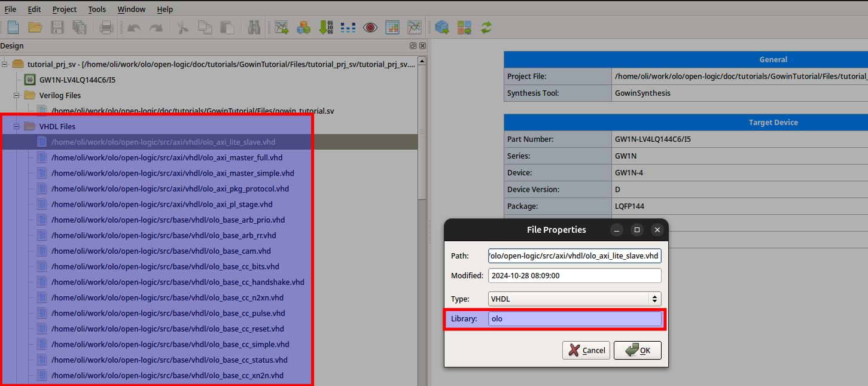Launch the Programmer download-bits icon

tap(326, 27)
